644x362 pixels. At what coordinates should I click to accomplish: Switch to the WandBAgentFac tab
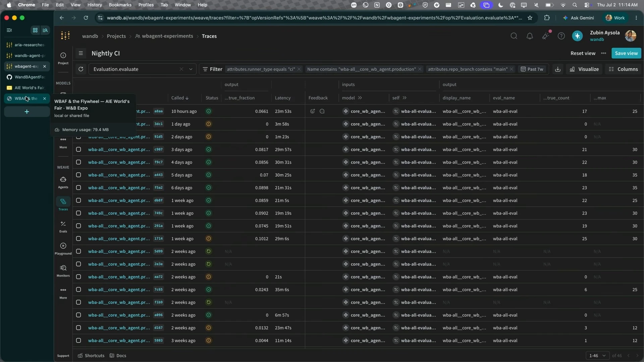point(27,77)
